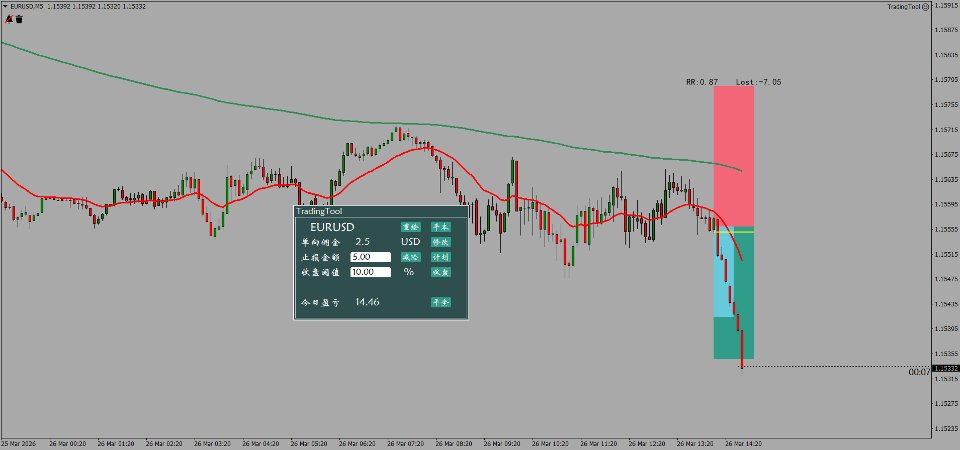Screen dimensions: 960x450
Task: Click the 14.46 today's profit value
Action: pos(367,302)
